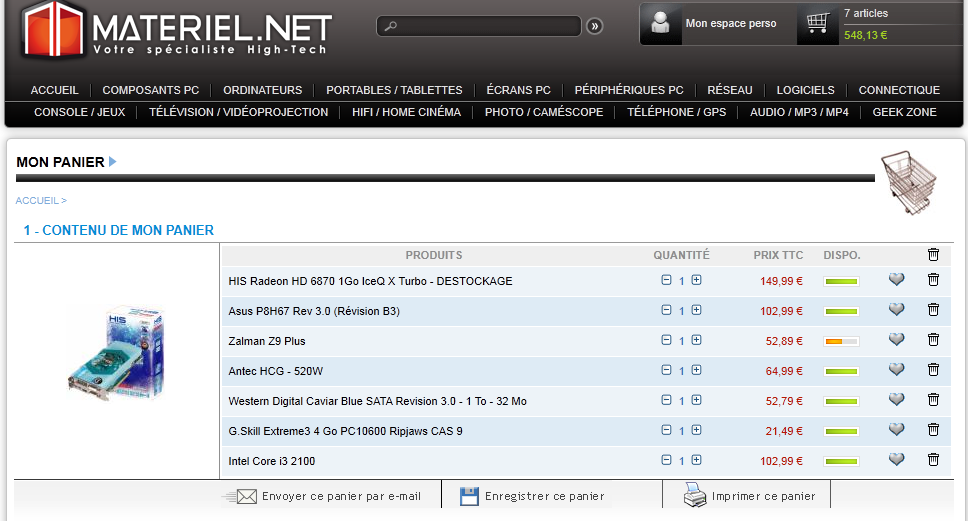Open the Asus P8H67 Rev 3.0 product link
Image resolution: width=968 pixels, height=521 pixels.
click(314, 311)
